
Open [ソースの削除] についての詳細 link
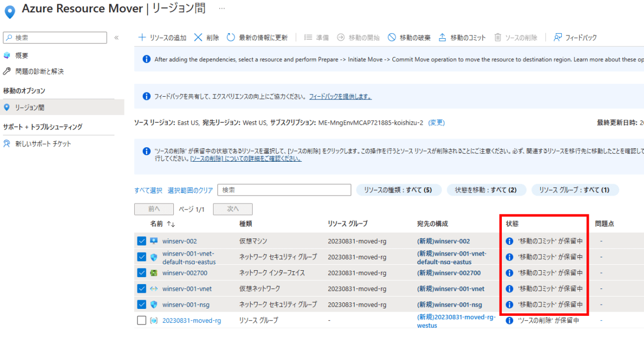tap(245, 159)
